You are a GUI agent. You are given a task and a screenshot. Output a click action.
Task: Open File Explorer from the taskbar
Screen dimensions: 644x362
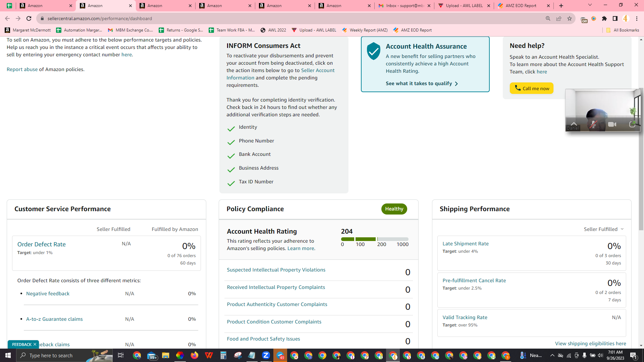(x=165, y=355)
